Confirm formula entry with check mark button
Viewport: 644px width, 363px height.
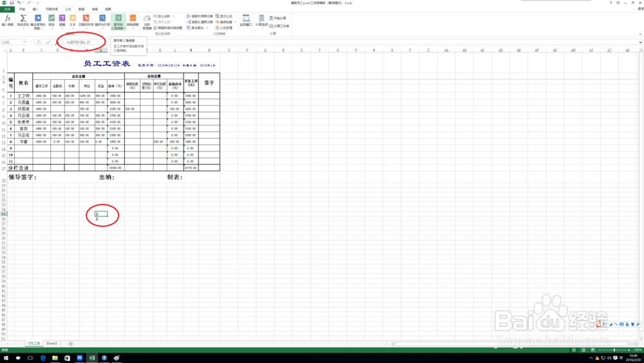(48, 42)
